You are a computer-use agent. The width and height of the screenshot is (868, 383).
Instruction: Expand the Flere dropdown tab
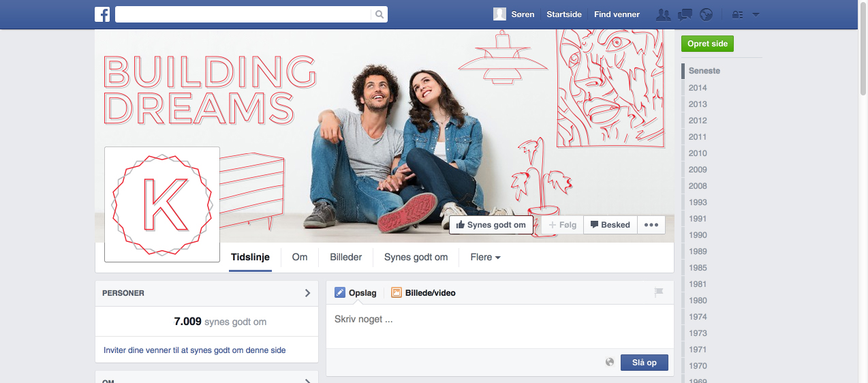[x=485, y=257]
